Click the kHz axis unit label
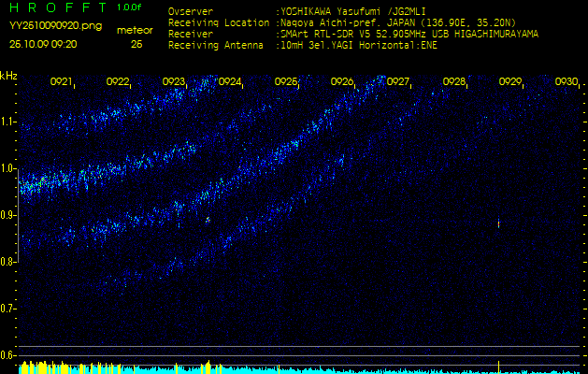The image size is (588, 374). coord(8,76)
